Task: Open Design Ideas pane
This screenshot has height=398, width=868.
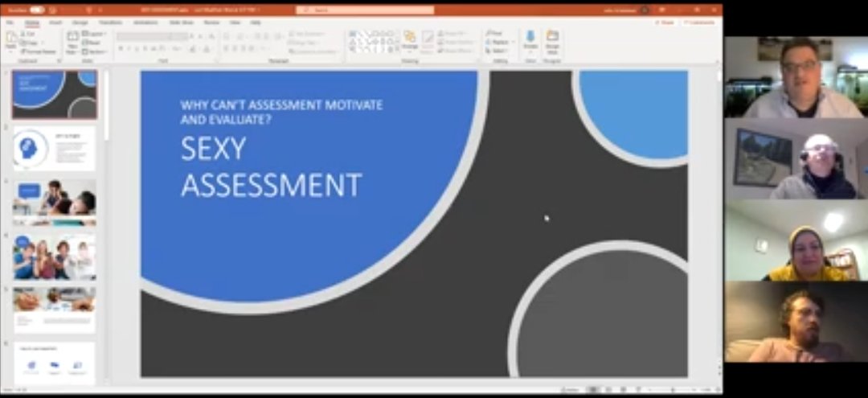Action: coord(552,42)
